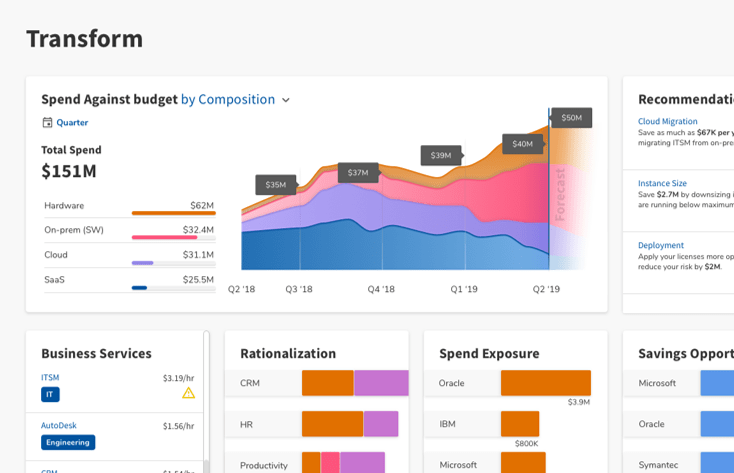Open the Quarter time period selector
The width and height of the screenshot is (734, 473).
pyautogui.click(x=72, y=123)
